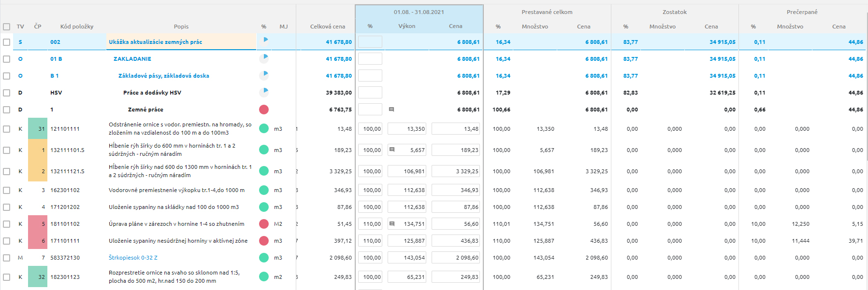Click orange order cell number 2
This screenshot has height=290, width=868.
click(x=38, y=171)
